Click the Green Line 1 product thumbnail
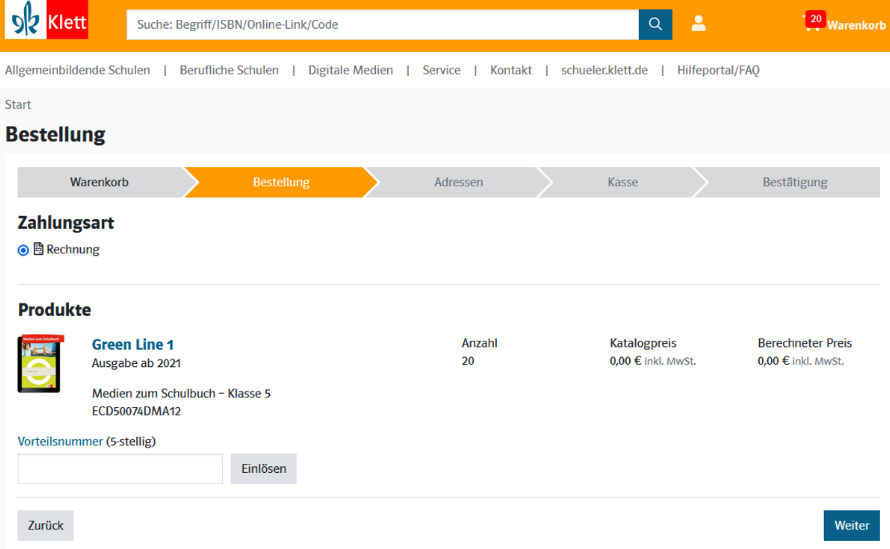This screenshot has width=890, height=549. pos(40,363)
